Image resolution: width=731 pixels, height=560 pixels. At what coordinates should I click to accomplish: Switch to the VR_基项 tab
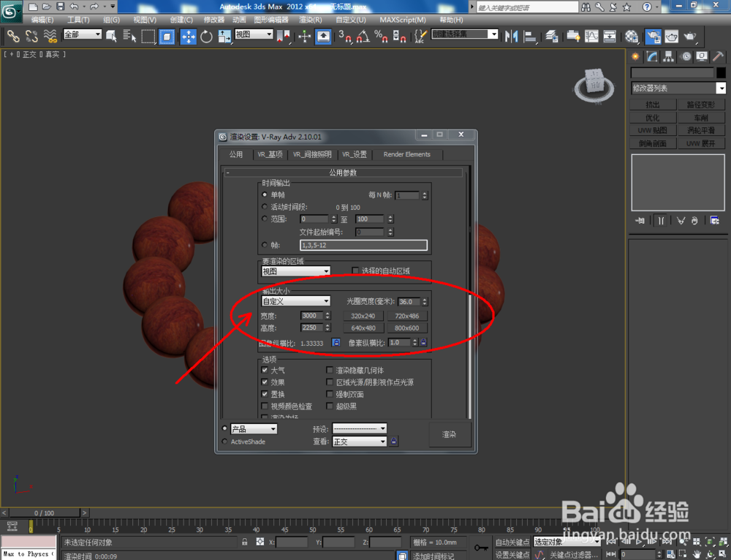tap(270, 154)
